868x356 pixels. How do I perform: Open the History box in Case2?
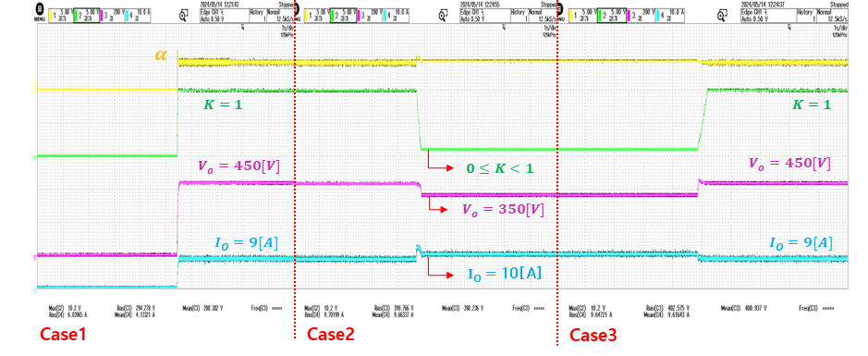click(x=519, y=16)
